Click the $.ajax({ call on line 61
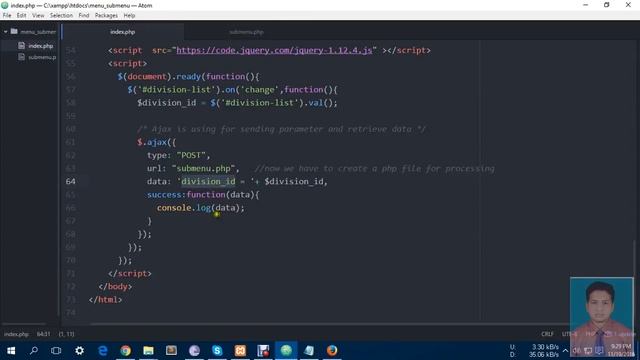 click(156, 142)
